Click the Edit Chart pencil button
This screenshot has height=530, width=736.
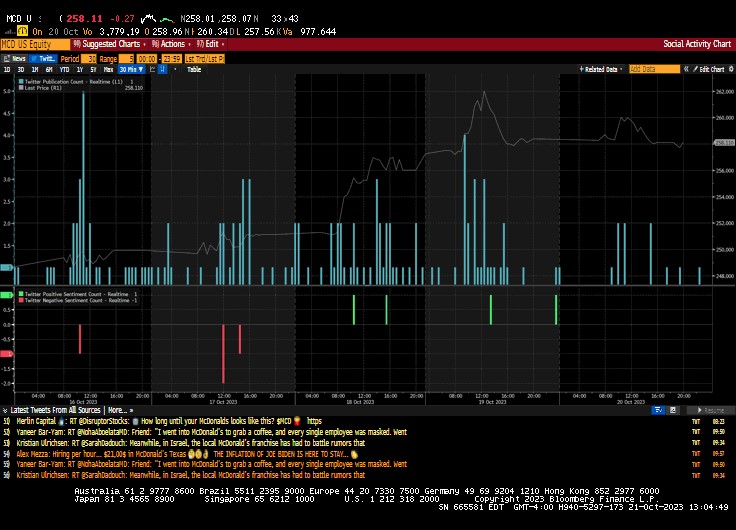pos(709,69)
